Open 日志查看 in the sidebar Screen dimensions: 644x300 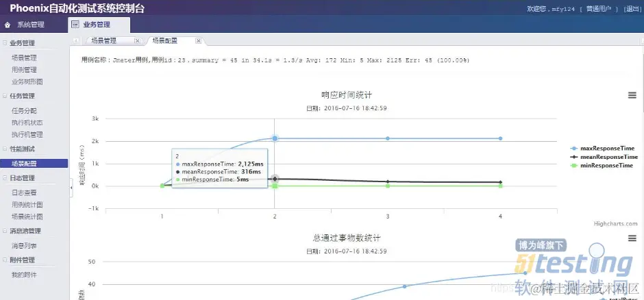click(24, 192)
